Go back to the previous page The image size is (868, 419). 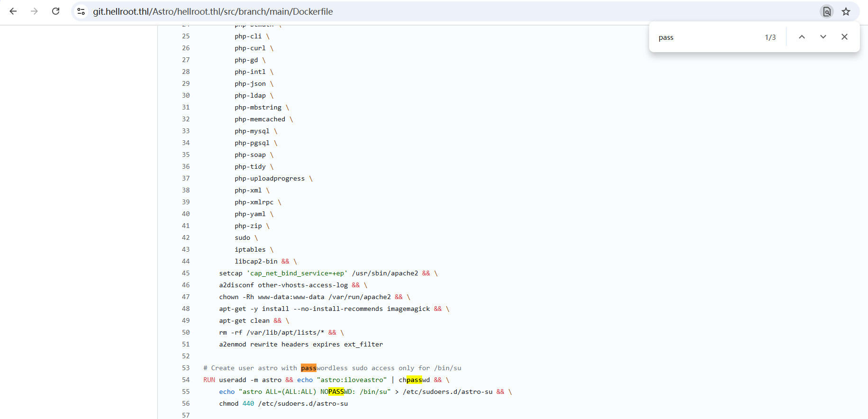13,11
